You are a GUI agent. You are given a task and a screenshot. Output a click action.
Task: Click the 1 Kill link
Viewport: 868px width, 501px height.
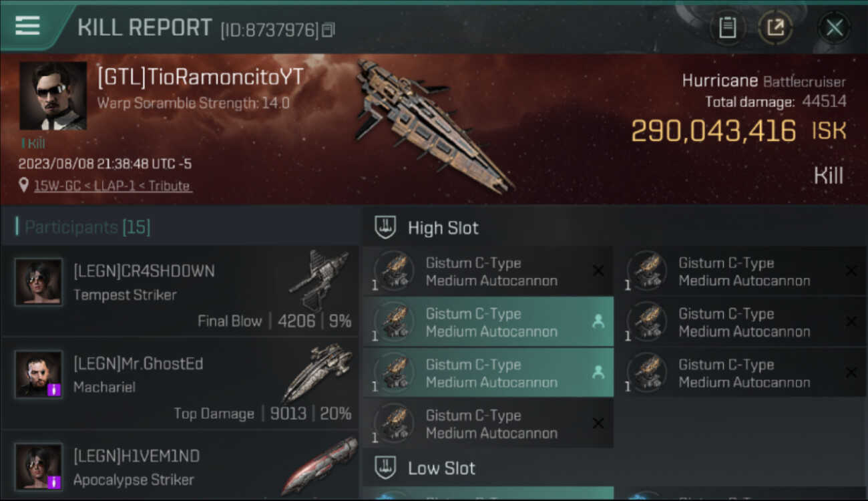(33, 143)
